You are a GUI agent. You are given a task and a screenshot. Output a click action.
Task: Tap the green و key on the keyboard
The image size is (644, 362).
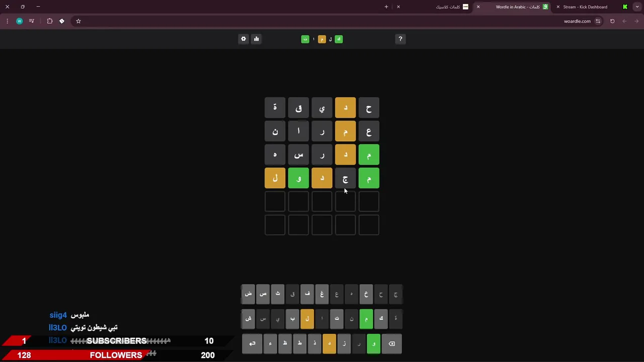373,344
